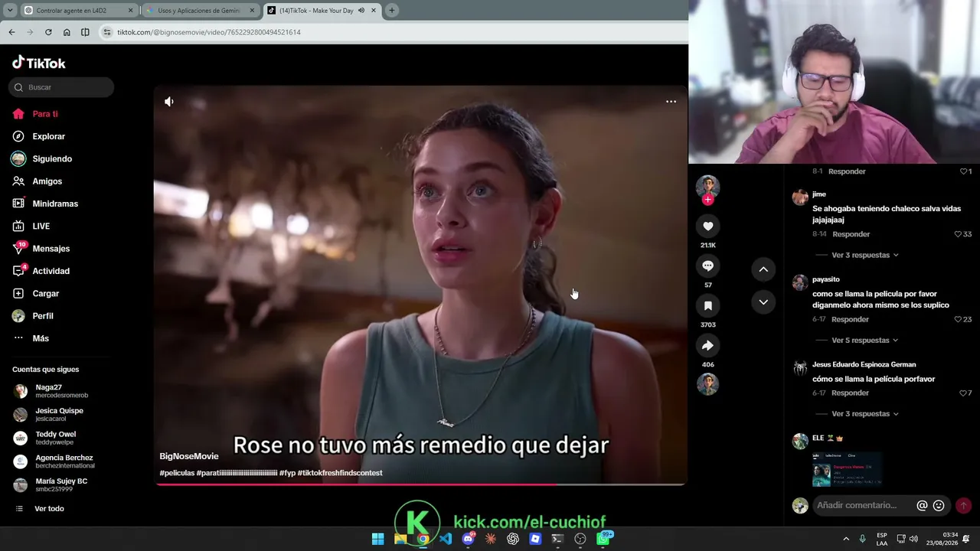Like jime's comment with the heart
The height and width of the screenshot is (551, 980).
[x=958, y=234]
